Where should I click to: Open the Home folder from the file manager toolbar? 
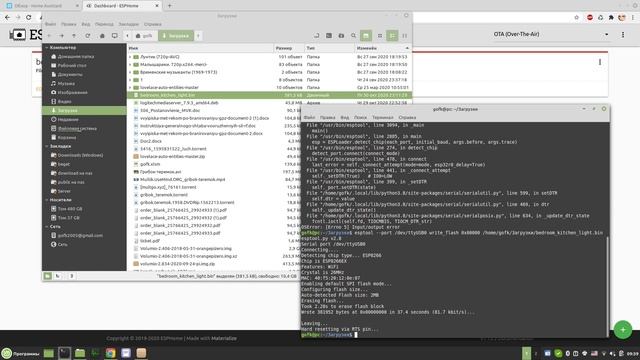[102, 36]
